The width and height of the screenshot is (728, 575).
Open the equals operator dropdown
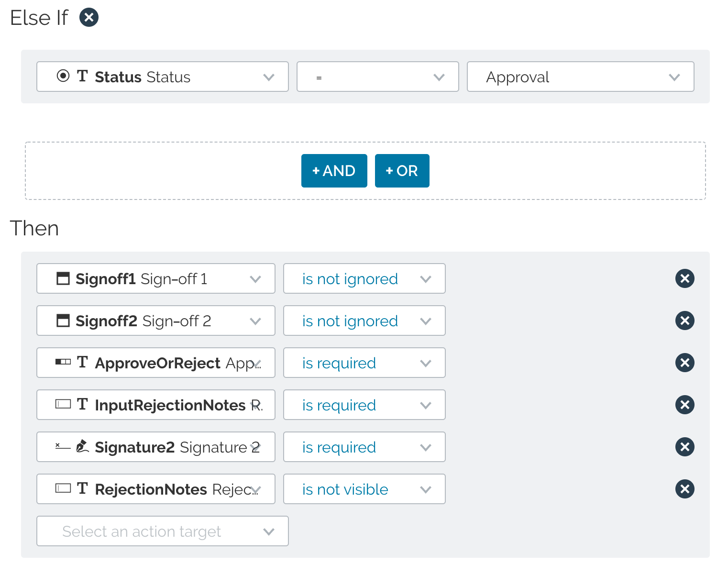tap(378, 77)
